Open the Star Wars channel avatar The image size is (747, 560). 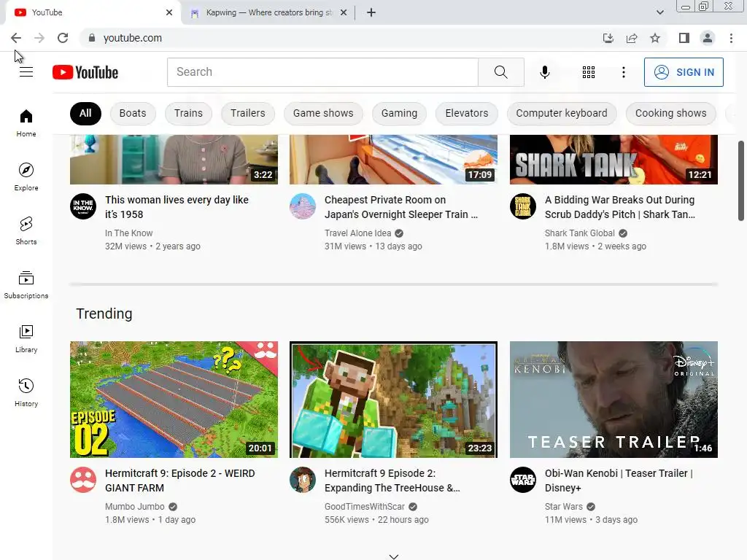(523, 480)
